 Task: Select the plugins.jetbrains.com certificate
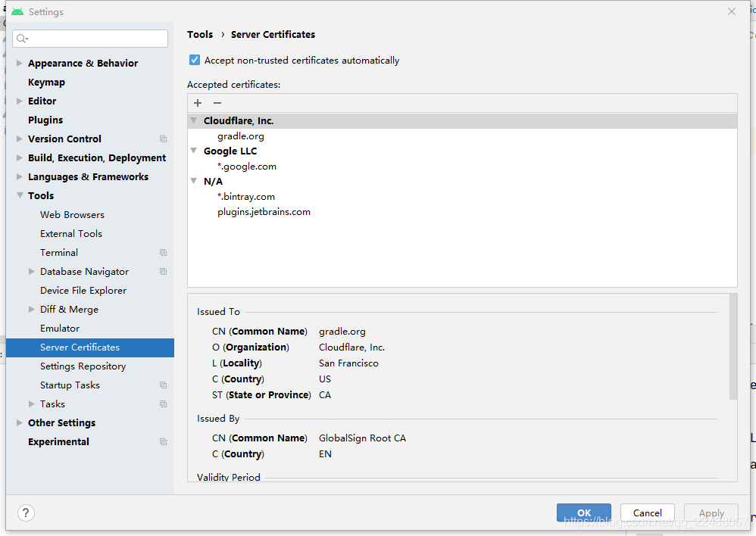coord(264,212)
